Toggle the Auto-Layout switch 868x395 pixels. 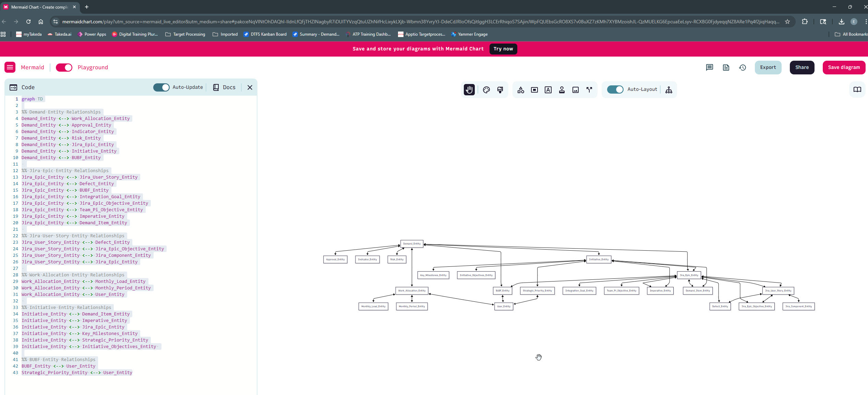click(x=615, y=89)
